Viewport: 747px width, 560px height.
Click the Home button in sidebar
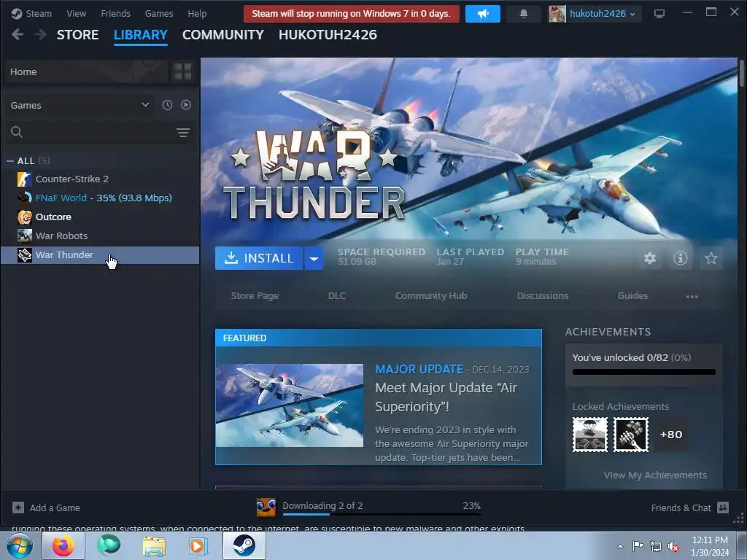(86, 72)
